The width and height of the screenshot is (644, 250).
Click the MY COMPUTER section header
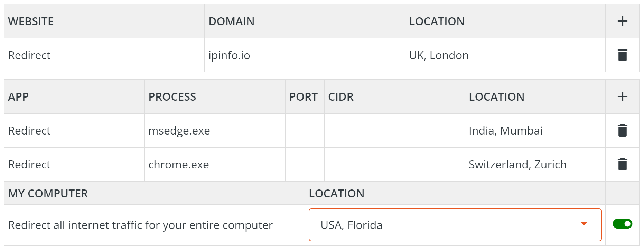(x=48, y=193)
